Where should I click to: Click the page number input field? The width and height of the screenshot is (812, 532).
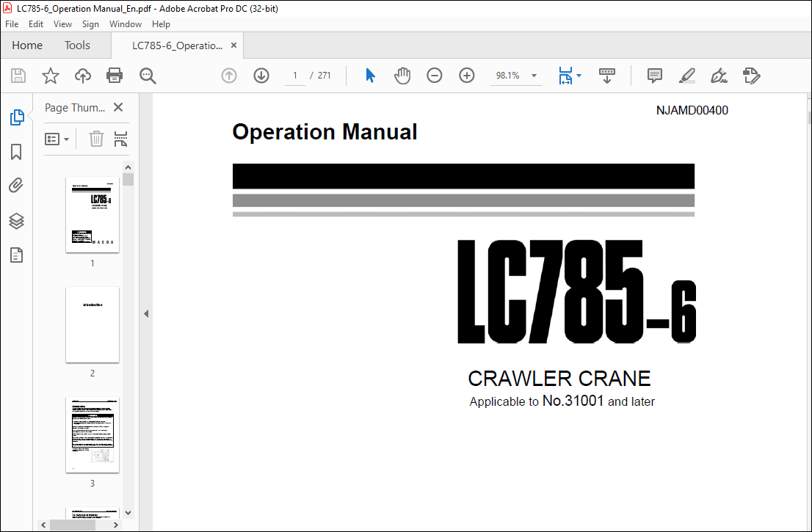(x=294, y=76)
